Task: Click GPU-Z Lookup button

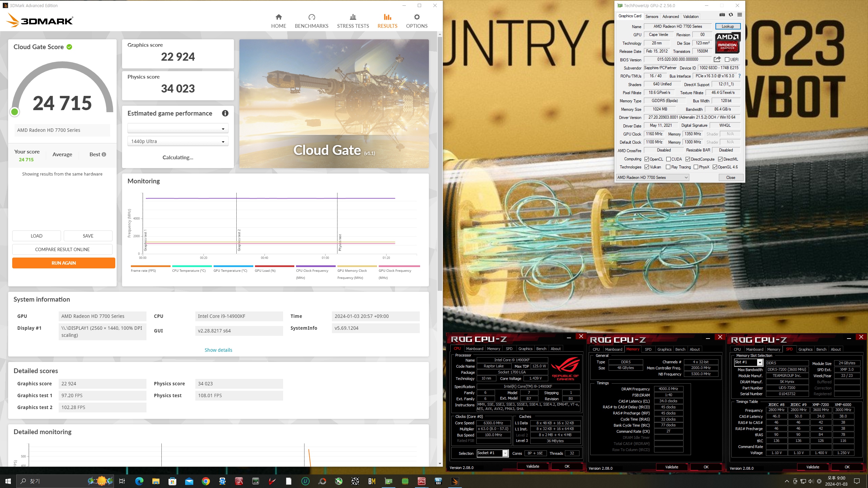Action: click(728, 26)
